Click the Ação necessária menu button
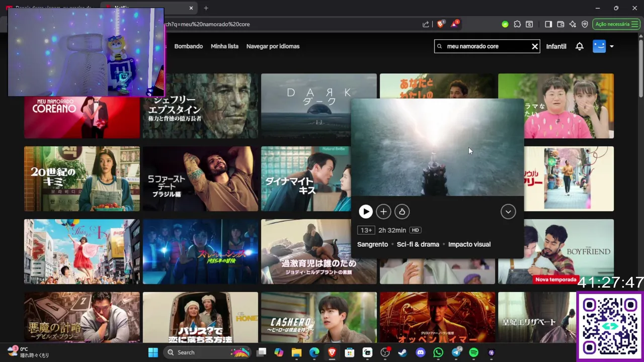The width and height of the screenshot is (644, 362). click(616, 24)
